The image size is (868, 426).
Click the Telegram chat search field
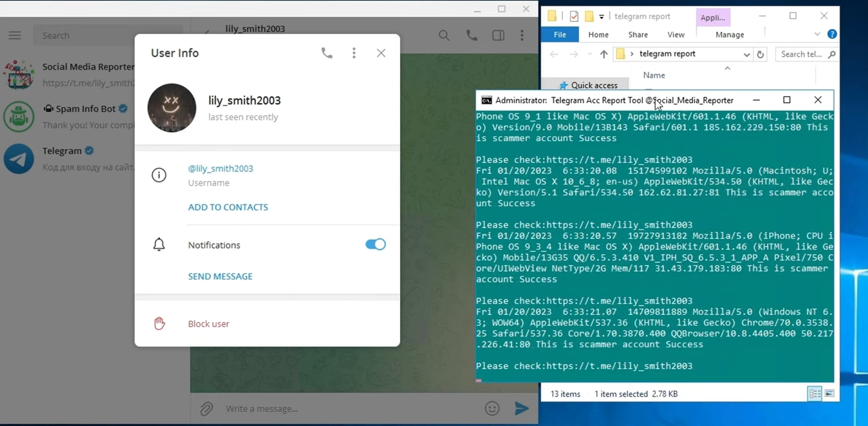[x=108, y=35]
